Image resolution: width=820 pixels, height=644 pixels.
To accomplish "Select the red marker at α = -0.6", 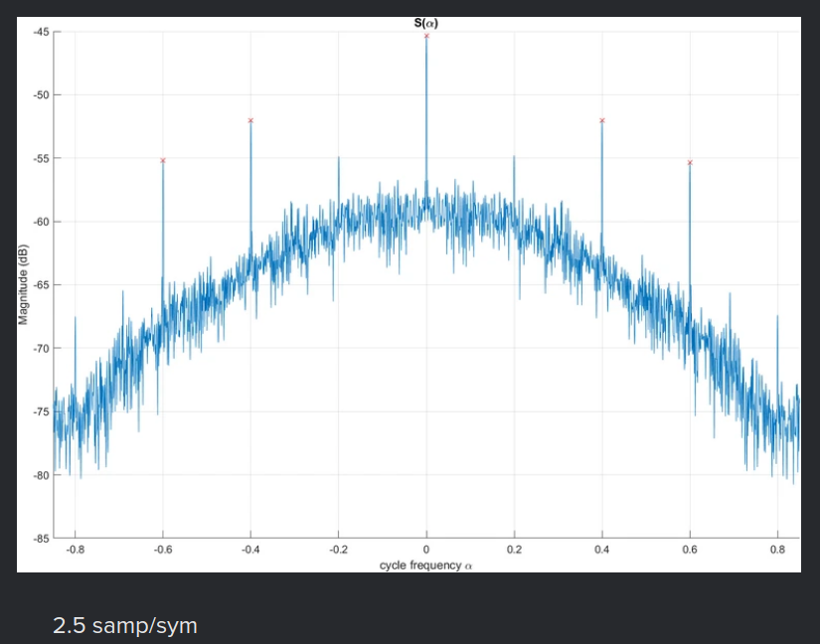I will tap(163, 160).
